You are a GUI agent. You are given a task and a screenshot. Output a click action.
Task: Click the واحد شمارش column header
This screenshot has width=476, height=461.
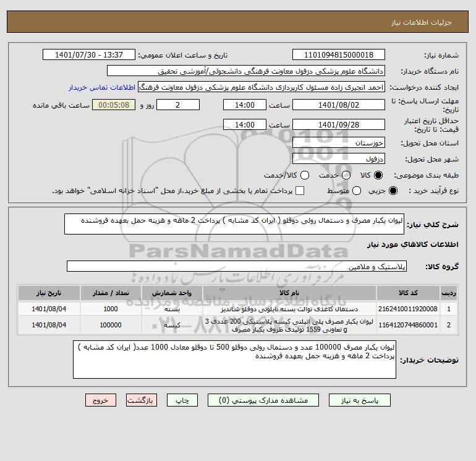pyautogui.click(x=172, y=293)
